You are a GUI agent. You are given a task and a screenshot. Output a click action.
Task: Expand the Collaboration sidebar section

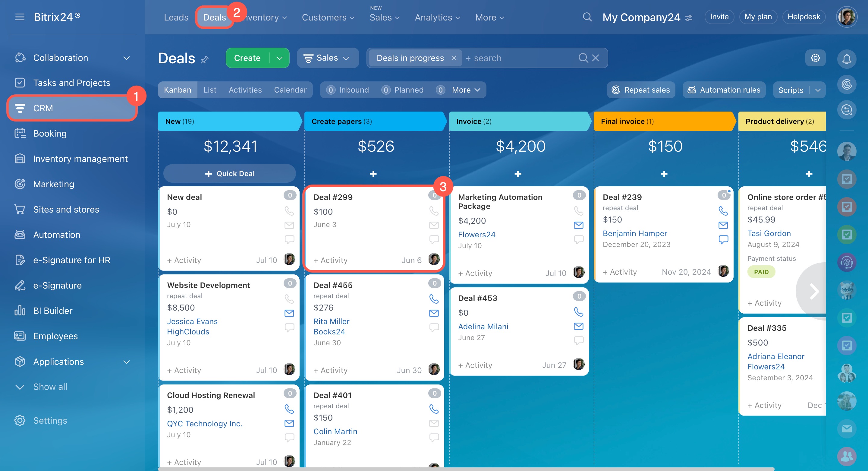pyautogui.click(x=126, y=58)
